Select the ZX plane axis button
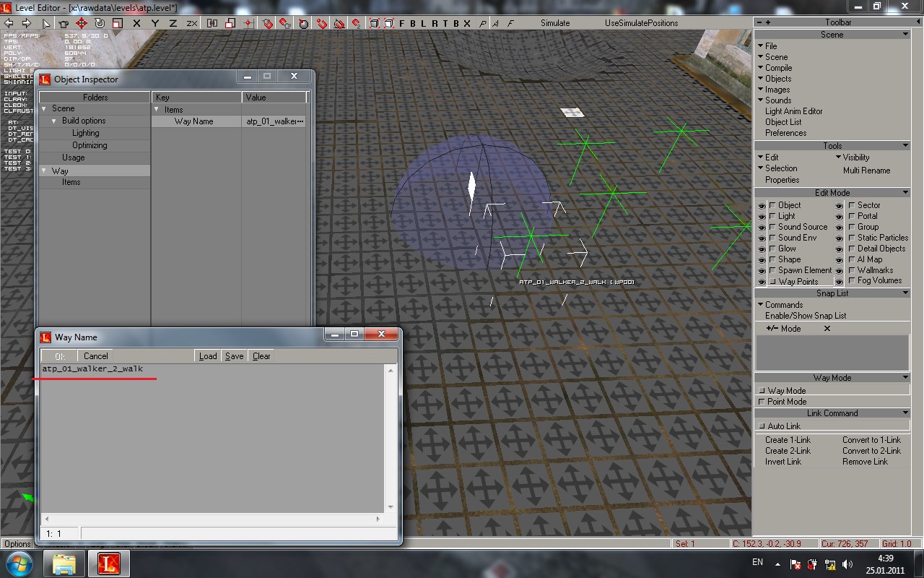The image size is (924, 578). pyautogui.click(x=192, y=23)
